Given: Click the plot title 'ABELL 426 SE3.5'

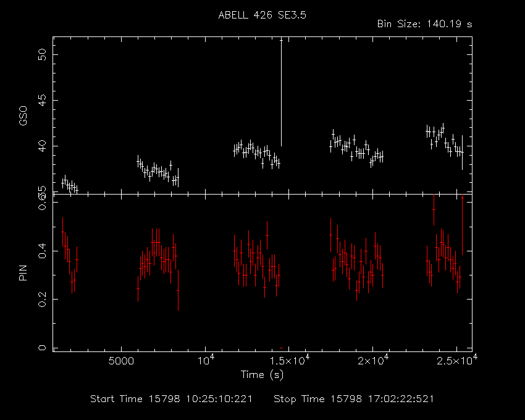Looking at the screenshot, I should [262, 15].
